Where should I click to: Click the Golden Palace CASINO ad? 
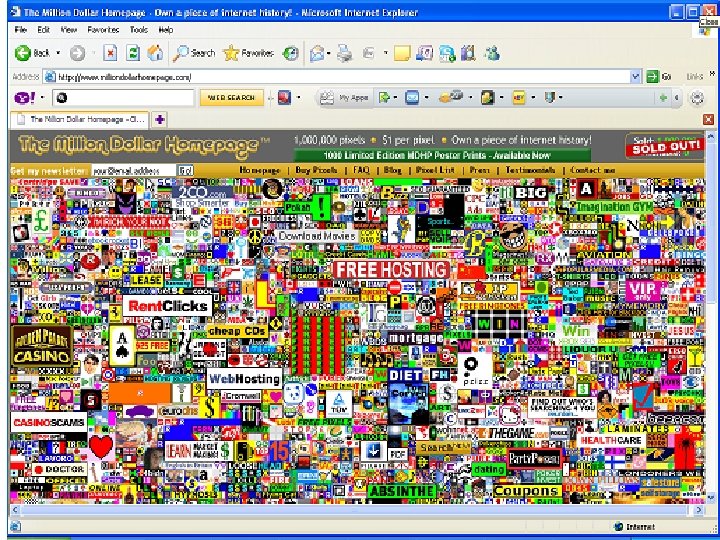(42, 346)
